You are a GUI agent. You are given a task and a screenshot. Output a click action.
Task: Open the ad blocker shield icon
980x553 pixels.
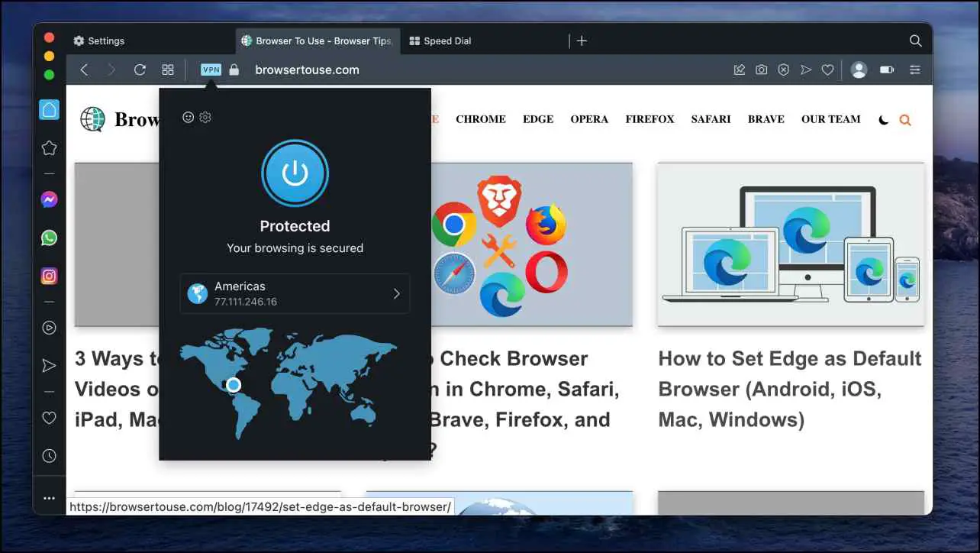point(783,70)
